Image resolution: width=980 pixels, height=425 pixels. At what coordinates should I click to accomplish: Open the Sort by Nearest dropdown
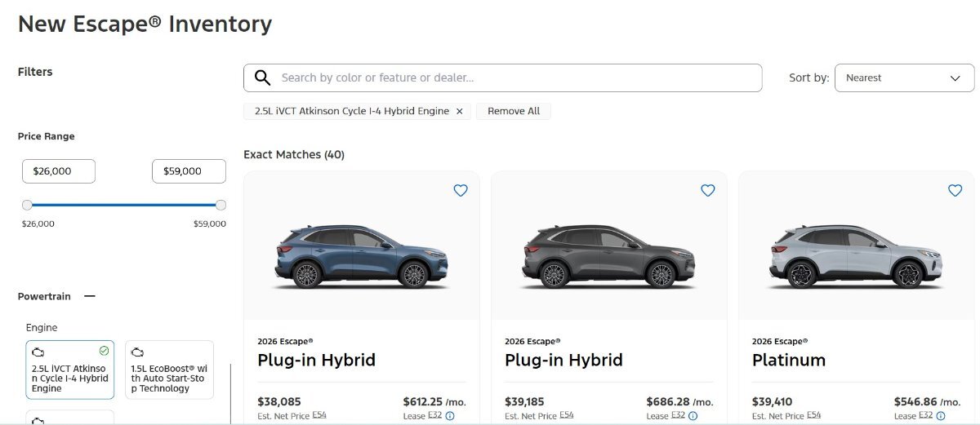tap(904, 78)
